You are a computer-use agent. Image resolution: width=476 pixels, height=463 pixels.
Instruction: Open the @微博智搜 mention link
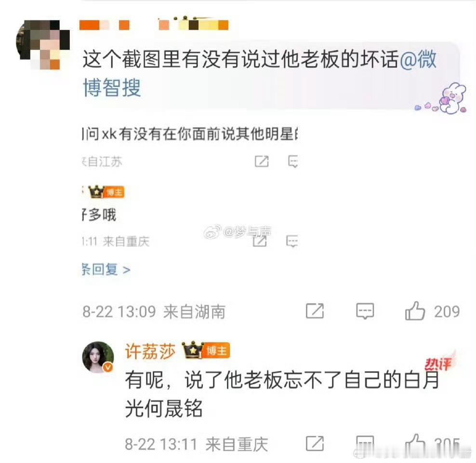(260, 73)
